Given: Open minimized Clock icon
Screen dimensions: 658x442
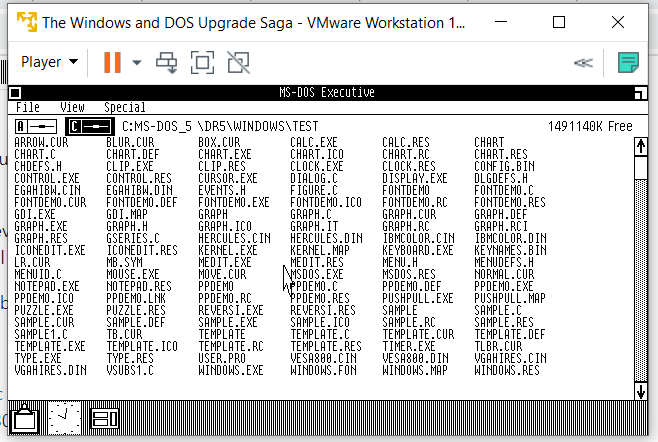Looking at the screenshot, I should pyautogui.click(x=64, y=418).
